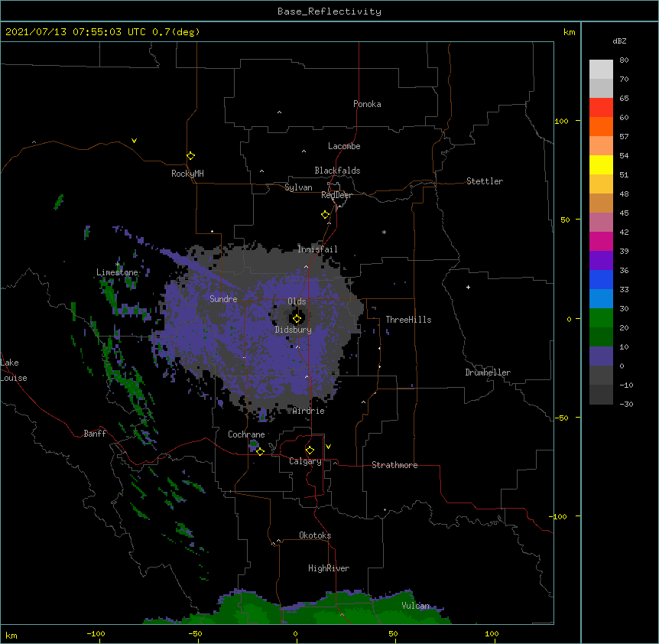Click the RockyMH label
Screen dimensions: 659x644
[x=187, y=174]
